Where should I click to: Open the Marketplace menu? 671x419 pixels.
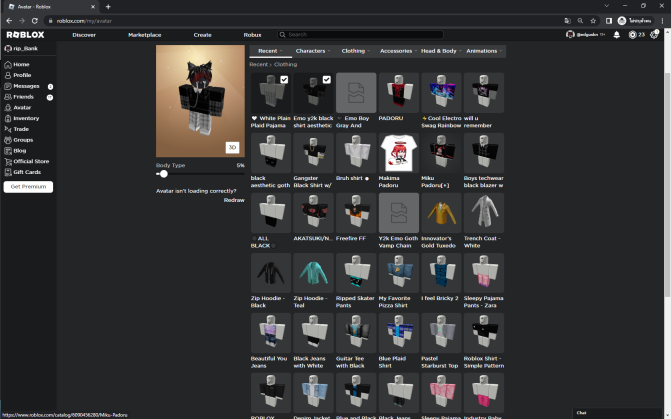145,35
